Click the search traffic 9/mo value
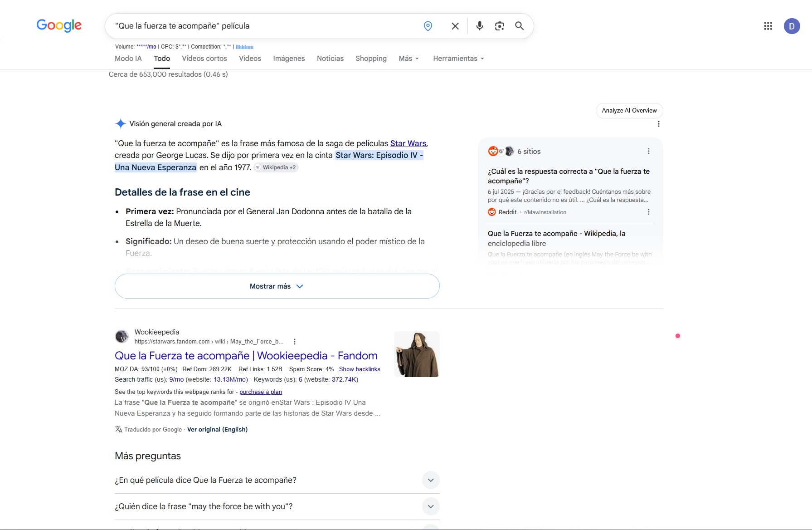The height and width of the screenshot is (530, 812). 176,380
